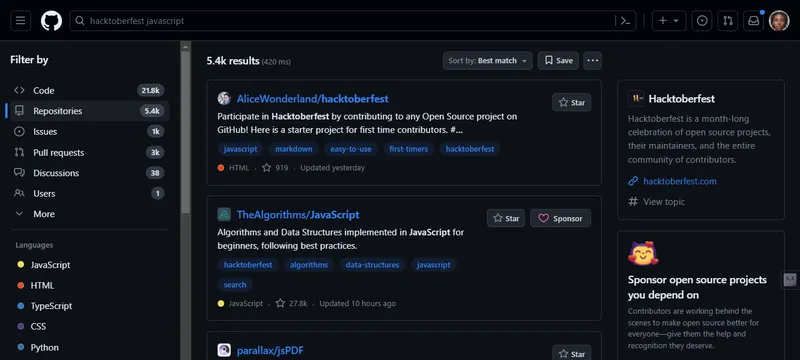Click the star count icon showing 27.8k

280,303
